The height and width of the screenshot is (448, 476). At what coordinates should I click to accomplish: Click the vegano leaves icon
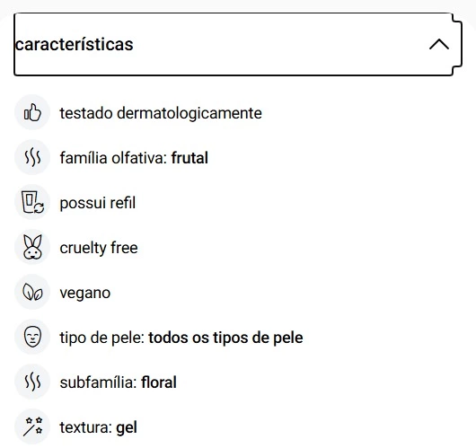[32, 292]
